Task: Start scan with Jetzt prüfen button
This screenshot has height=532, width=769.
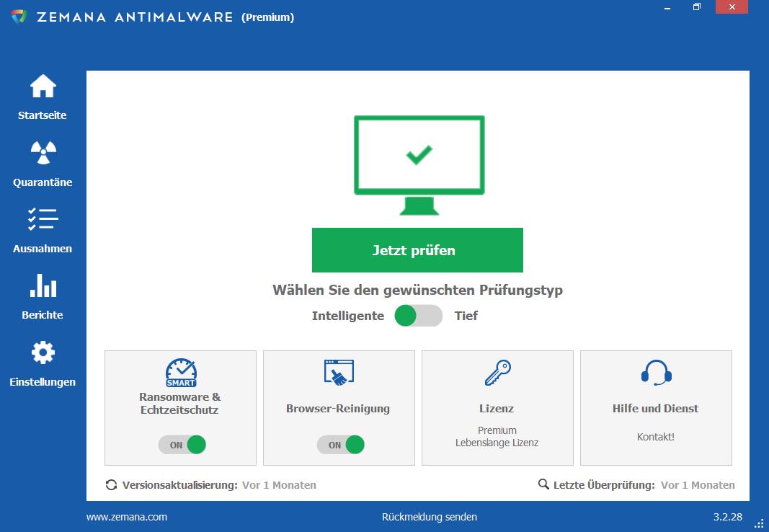Action: pos(417,250)
